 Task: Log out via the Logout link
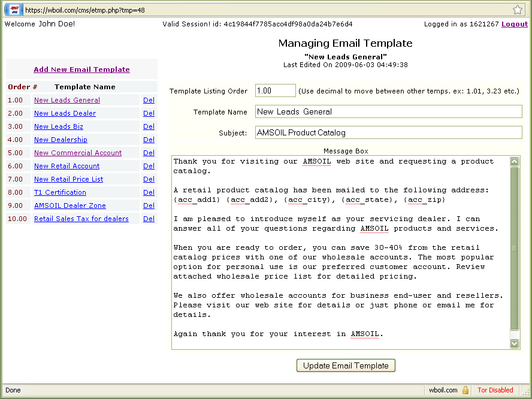coord(515,24)
